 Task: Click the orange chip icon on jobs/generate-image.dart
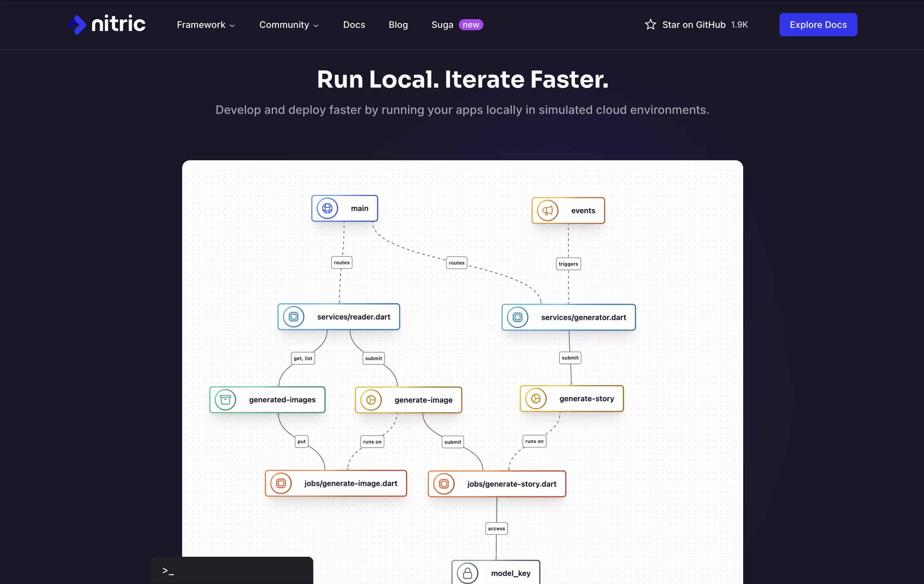pos(281,483)
